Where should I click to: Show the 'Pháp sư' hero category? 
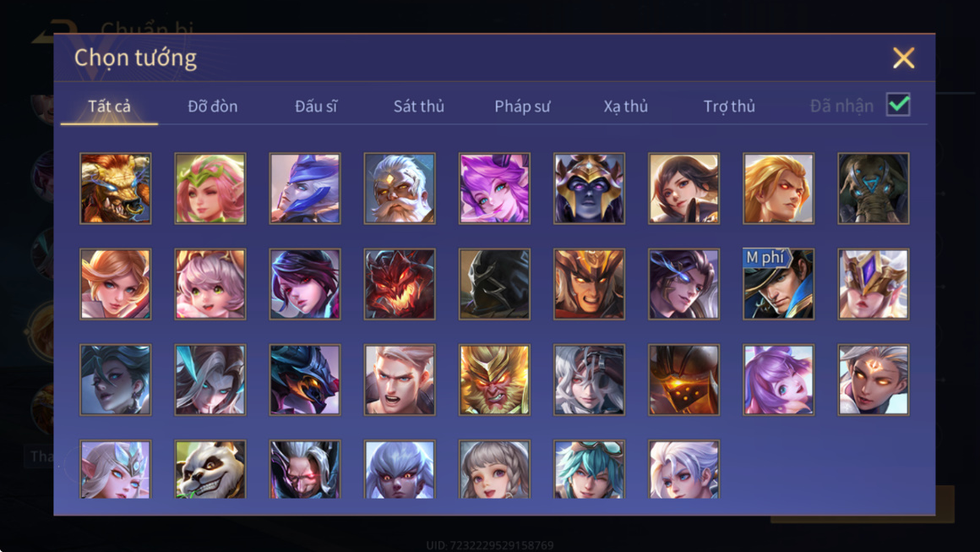(x=522, y=107)
